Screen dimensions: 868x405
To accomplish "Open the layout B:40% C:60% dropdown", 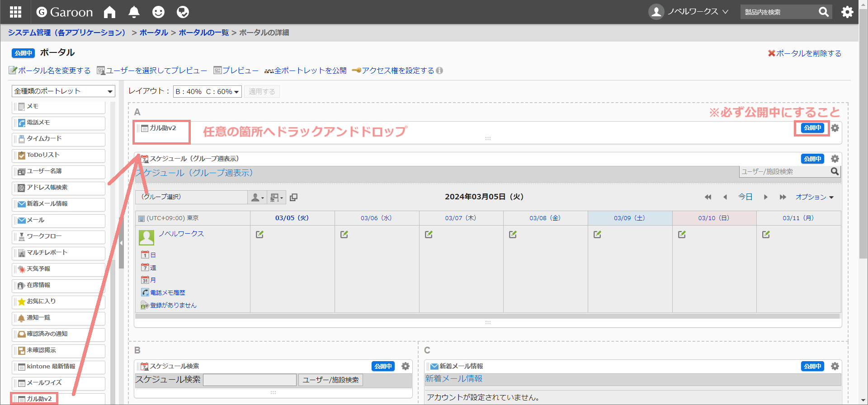I will (208, 91).
